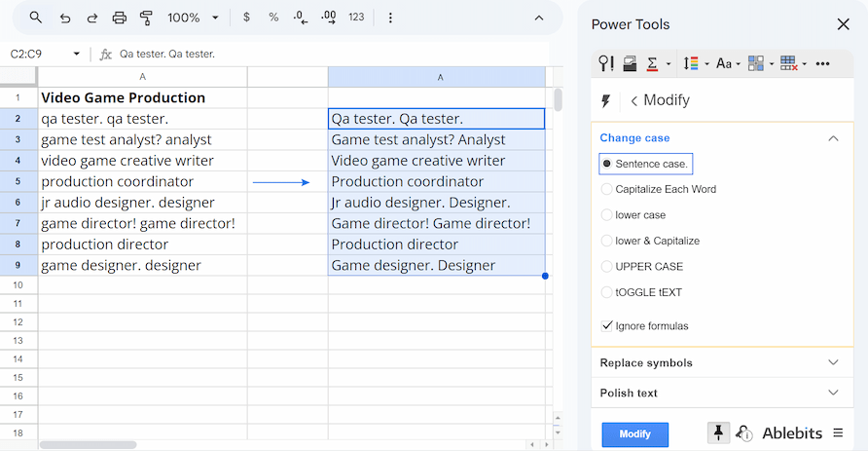Go back from Modify with chevron
The image size is (868, 451).
[633, 101]
